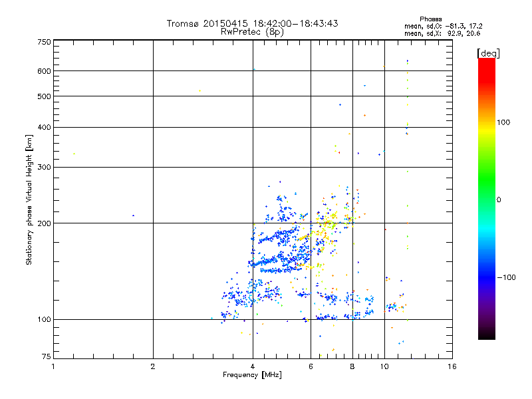This screenshot has height=399, width=532.
Task: Click the x-axis tick label "2"
Action: (x=153, y=366)
